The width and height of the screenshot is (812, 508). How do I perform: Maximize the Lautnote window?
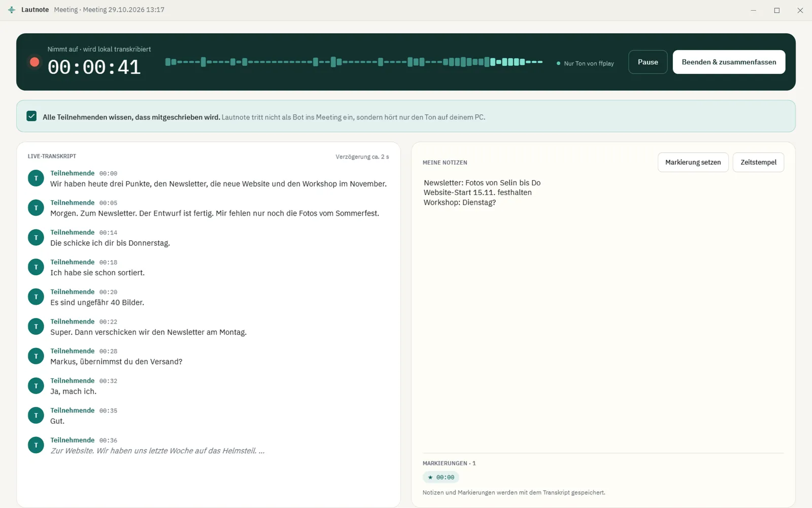pos(776,10)
